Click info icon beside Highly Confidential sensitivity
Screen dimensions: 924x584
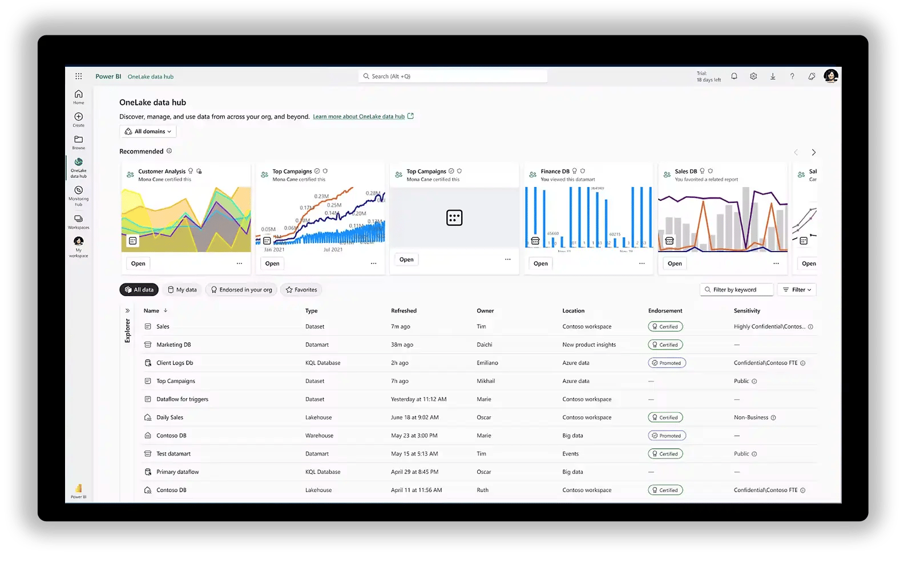(810, 327)
